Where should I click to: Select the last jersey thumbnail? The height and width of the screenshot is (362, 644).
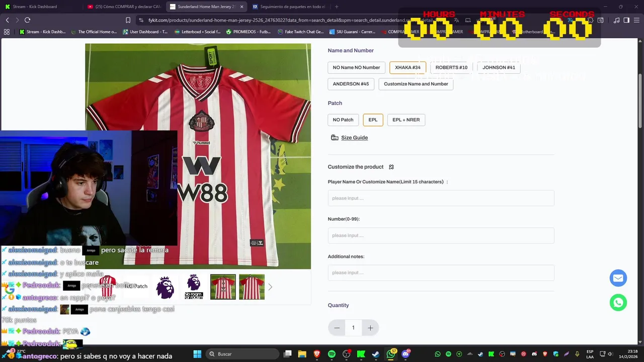tap(252, 287)
